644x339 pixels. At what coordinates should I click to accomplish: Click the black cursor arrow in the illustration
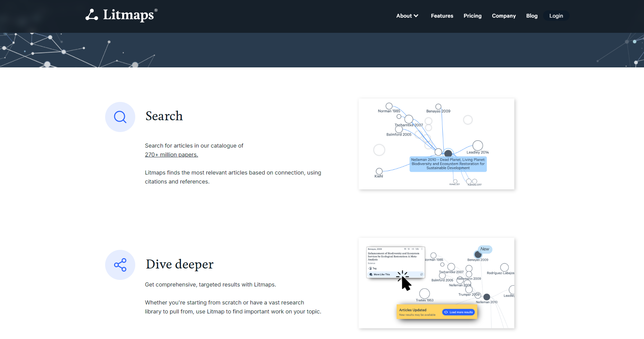click(x=406, y=284)
